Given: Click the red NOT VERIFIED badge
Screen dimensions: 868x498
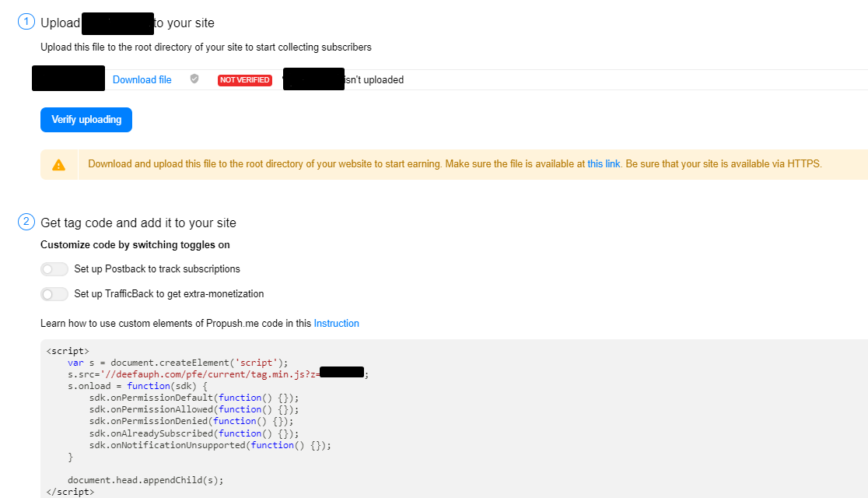Looking at the screenshot, I should (x=245, y=80).
